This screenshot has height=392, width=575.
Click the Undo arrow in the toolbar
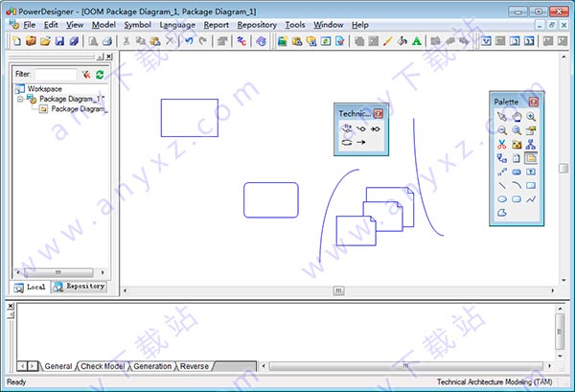(x=189, y=41)
